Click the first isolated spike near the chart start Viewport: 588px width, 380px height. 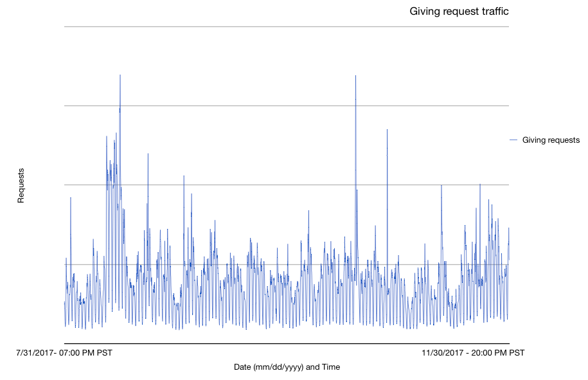coord(71,199)
